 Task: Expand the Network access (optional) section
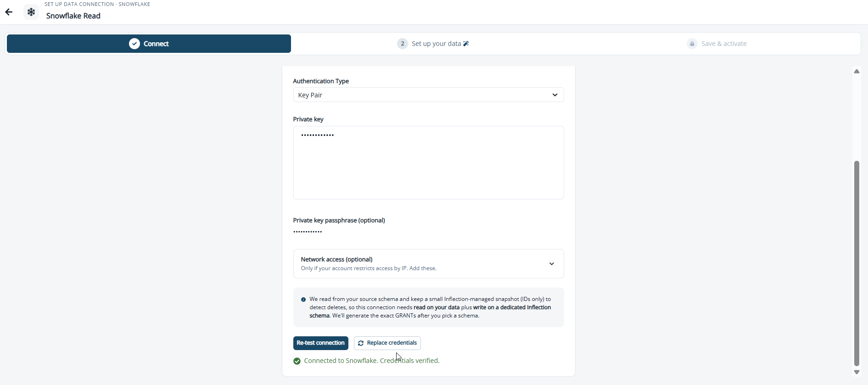click(428, 264)
